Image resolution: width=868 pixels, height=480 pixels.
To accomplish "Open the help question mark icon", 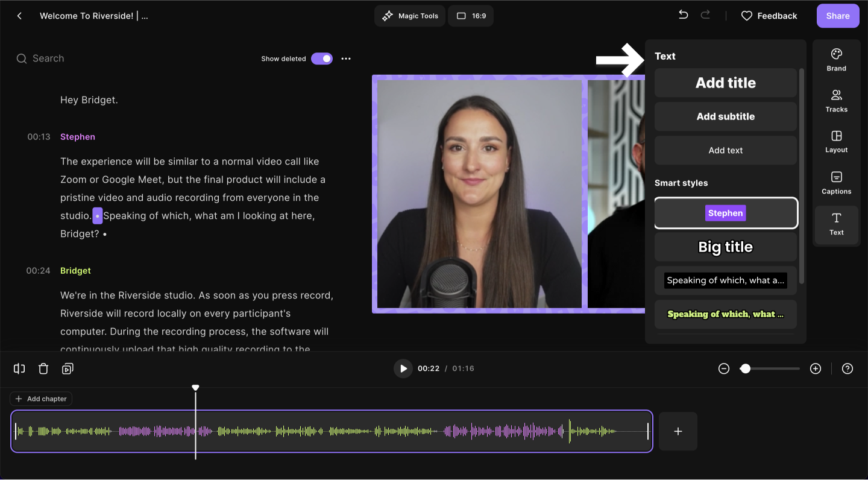I will coord(848,368).
